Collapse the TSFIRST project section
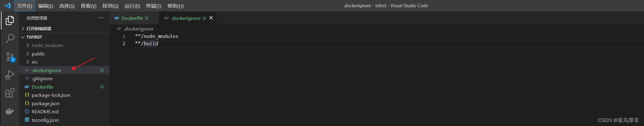The image size is (644, 126). [x=34, y=37]
